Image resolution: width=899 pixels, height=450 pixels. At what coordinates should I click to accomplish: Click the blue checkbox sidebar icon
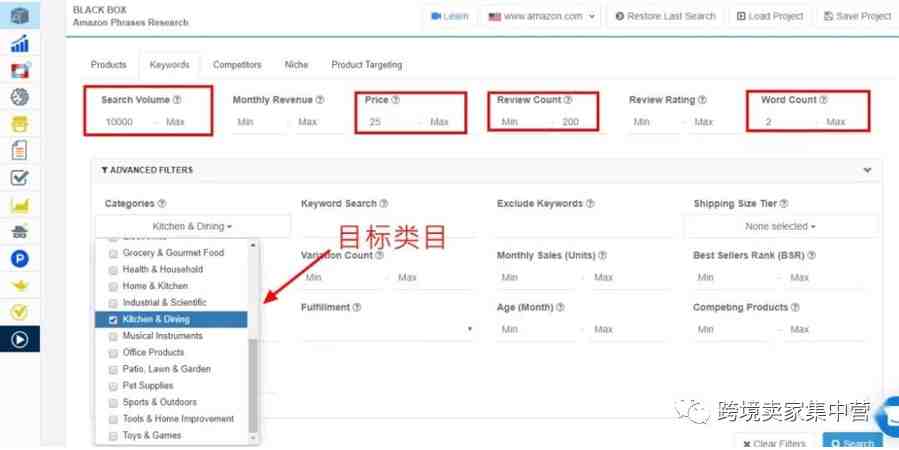pyautogui.click(x=19, y=178)
